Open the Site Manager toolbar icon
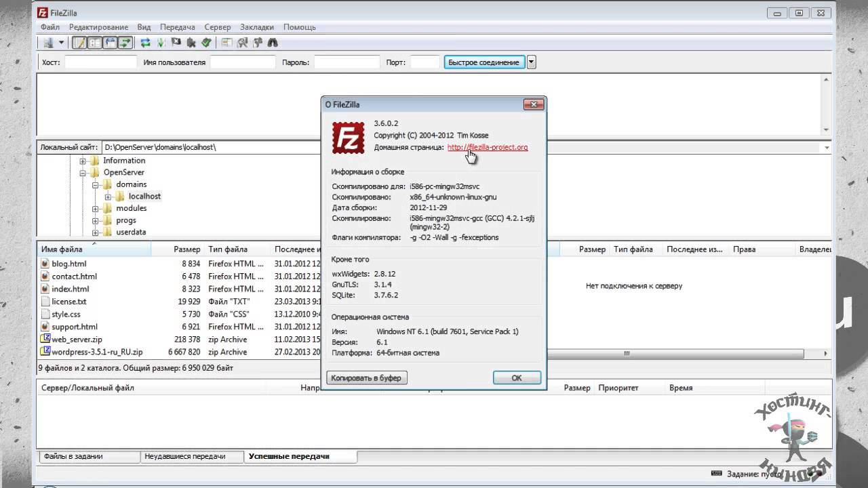This screenshot has width=868, height=488. point(48,43)
